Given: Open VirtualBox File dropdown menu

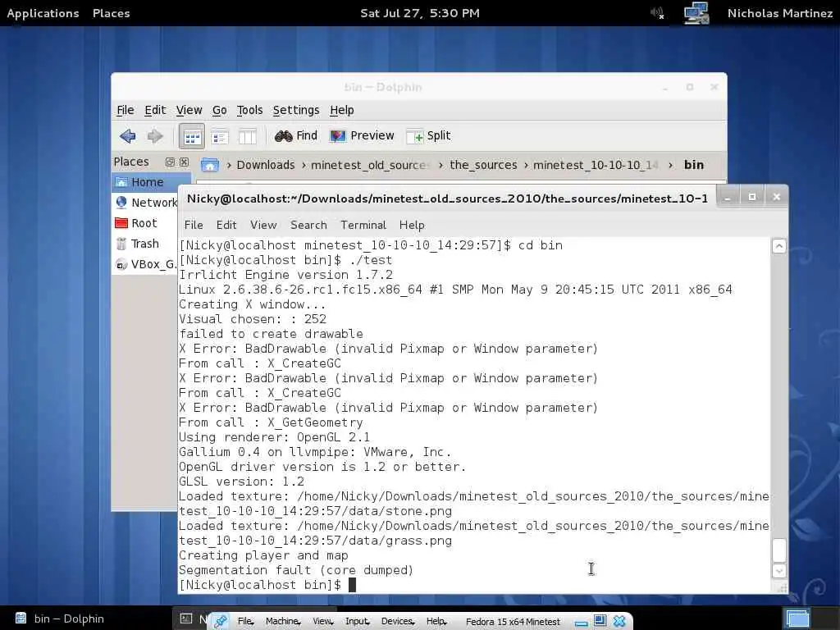Looking at the screenshot, I should pos(246,622).
